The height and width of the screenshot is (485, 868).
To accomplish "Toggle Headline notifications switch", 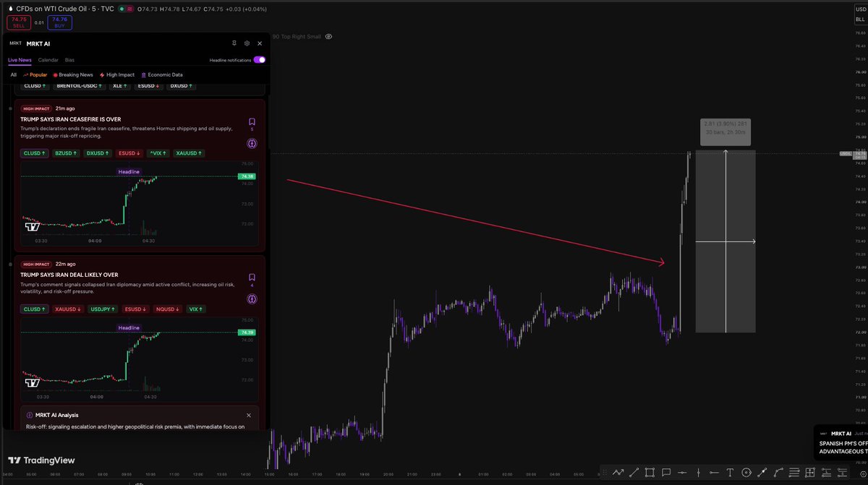I will 259,60.
